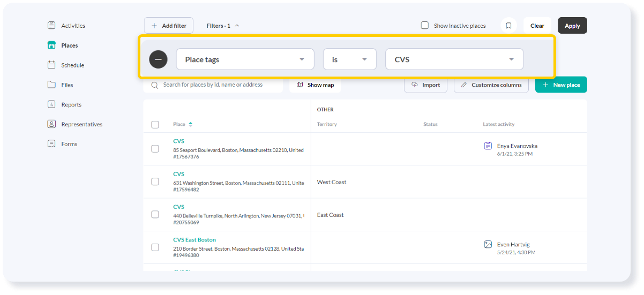Click the Representatives person icon
This screenshot has height=295, width=644.
point(51,124)
